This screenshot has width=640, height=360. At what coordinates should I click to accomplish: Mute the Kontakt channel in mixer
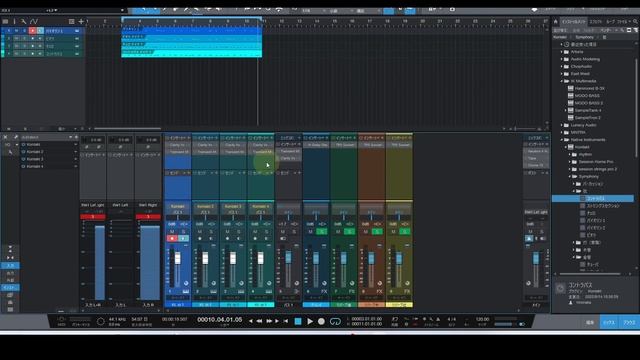172,231
